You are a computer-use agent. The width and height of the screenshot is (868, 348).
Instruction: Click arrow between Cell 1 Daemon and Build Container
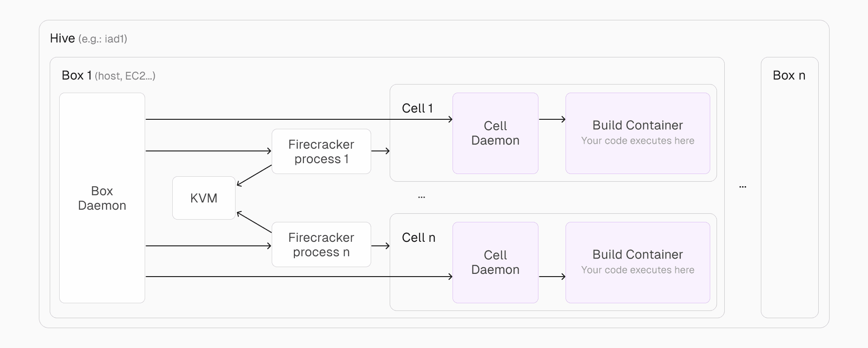[x=552, y=119]
